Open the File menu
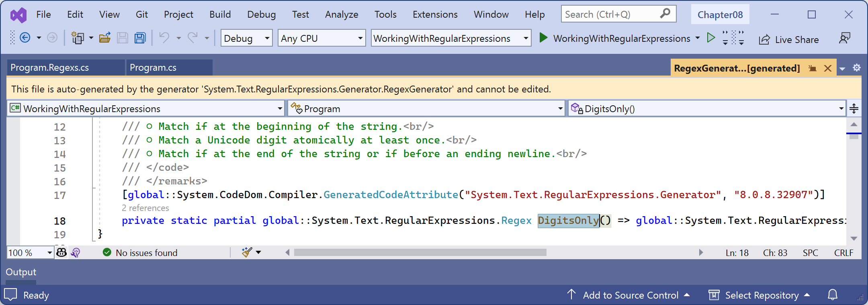This screenshot has height=305, width=868. point(43,14)
